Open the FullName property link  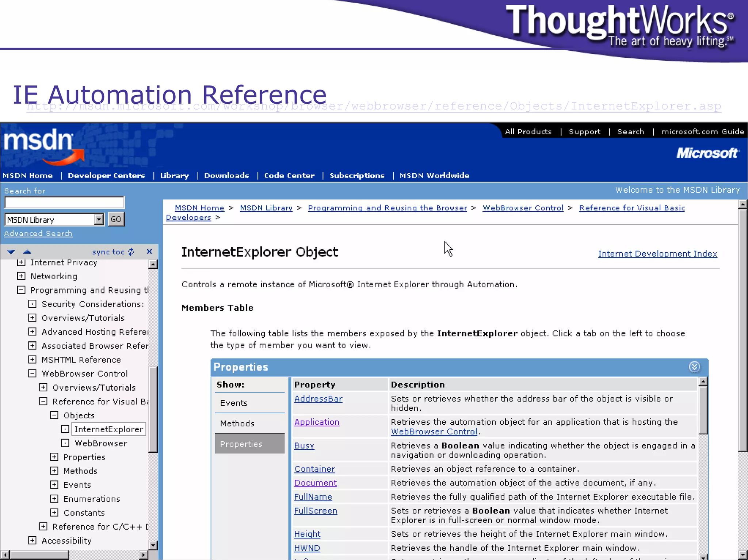coord(313,497)
